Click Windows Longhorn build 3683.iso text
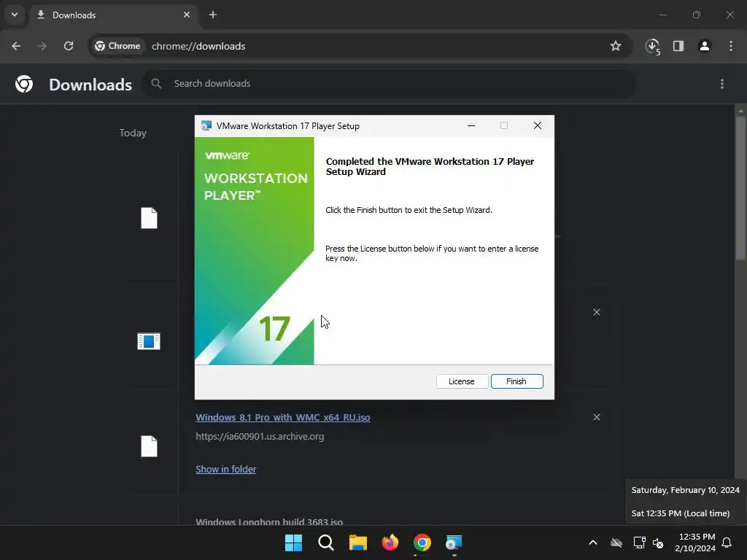The image size is (747, 560). [x=269, y=522]
